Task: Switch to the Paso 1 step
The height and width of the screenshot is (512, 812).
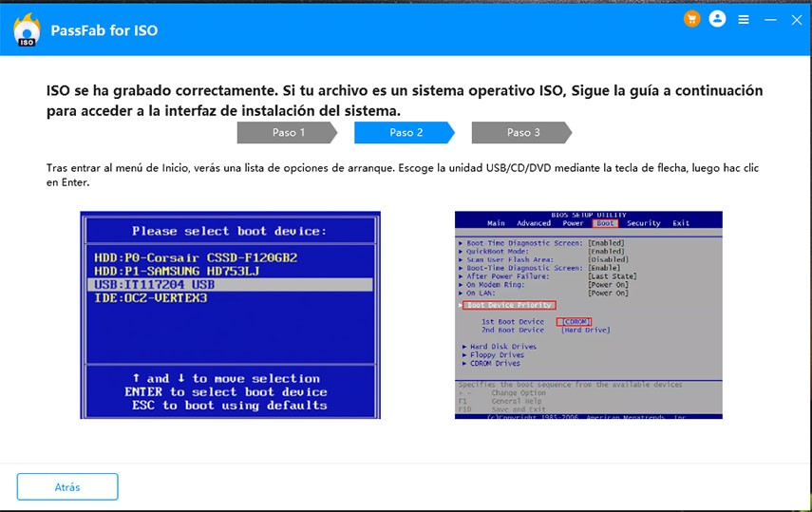Action: (x=288, y=133)
